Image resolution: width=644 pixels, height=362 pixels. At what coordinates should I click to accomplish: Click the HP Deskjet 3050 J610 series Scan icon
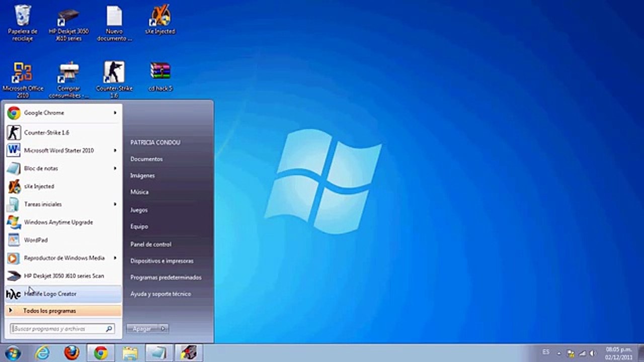tap(14, 276)
